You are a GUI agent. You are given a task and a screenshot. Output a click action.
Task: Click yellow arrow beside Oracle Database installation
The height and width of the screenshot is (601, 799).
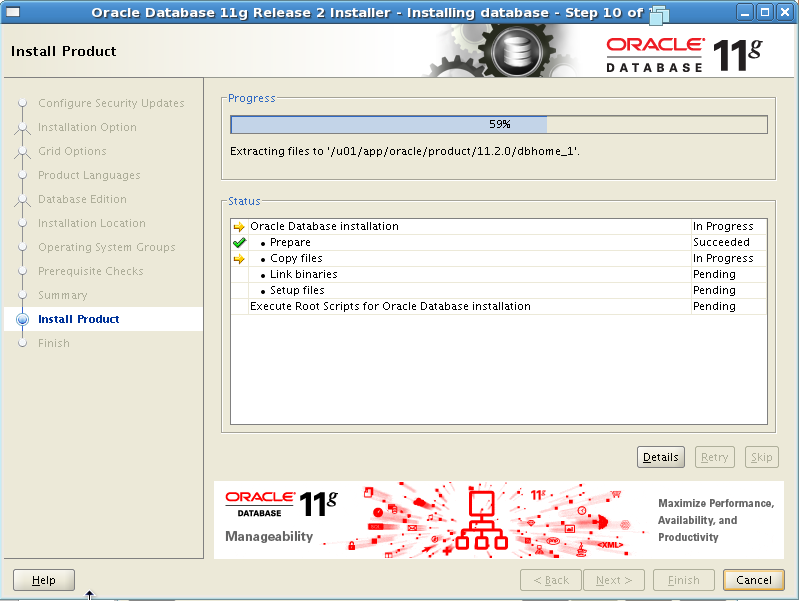point(239,226)
